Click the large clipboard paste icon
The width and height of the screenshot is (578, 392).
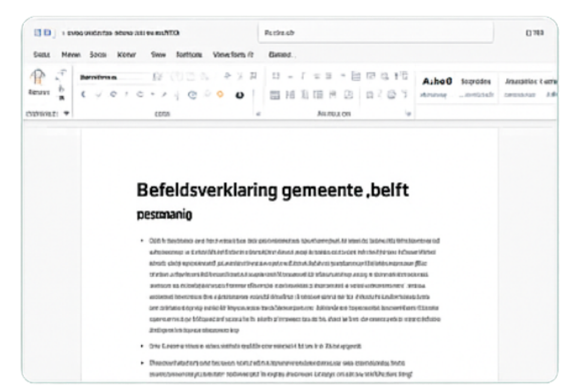point(37,77)
